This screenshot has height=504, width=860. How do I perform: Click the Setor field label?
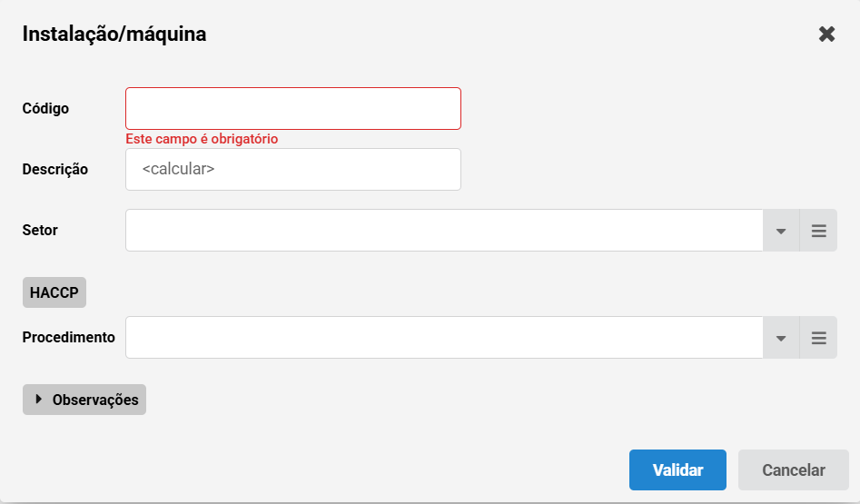coord(40,231)
